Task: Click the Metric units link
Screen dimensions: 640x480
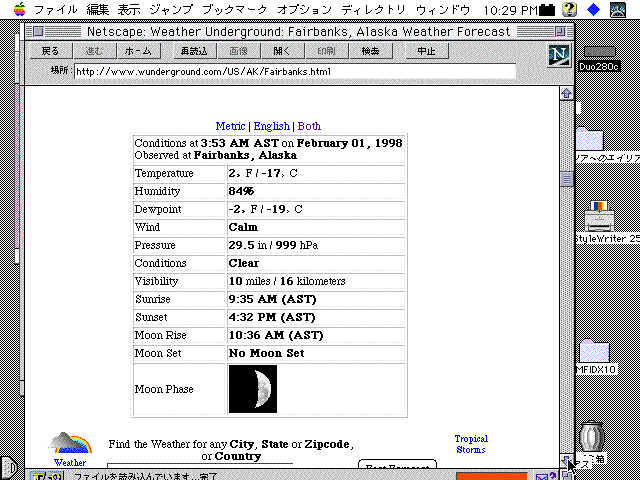Action: click(x=230, y=126)
